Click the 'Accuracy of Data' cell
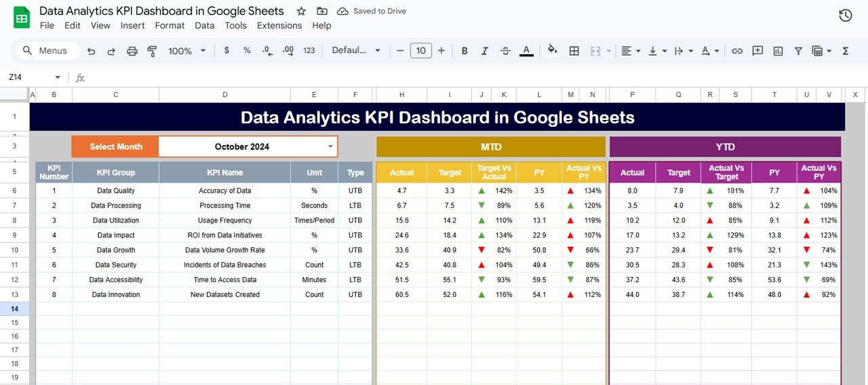Screen dimensions: 868x385 click(x=224, y=190)
